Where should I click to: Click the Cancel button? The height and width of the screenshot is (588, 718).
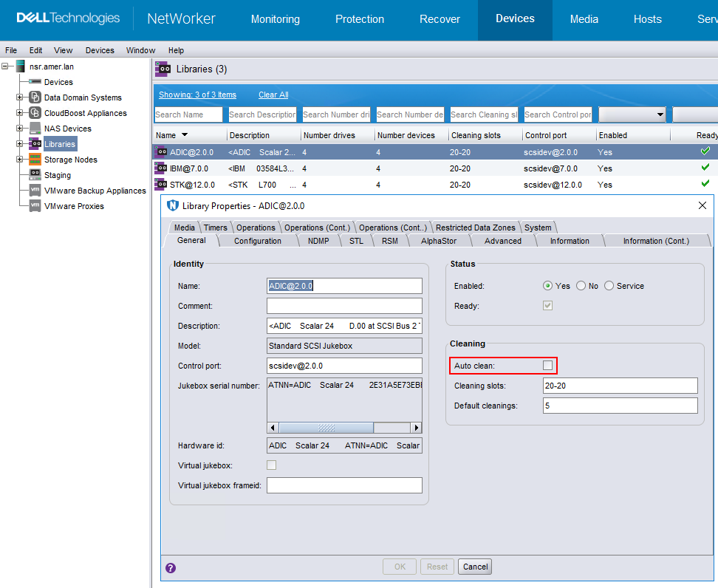(474, 567)
